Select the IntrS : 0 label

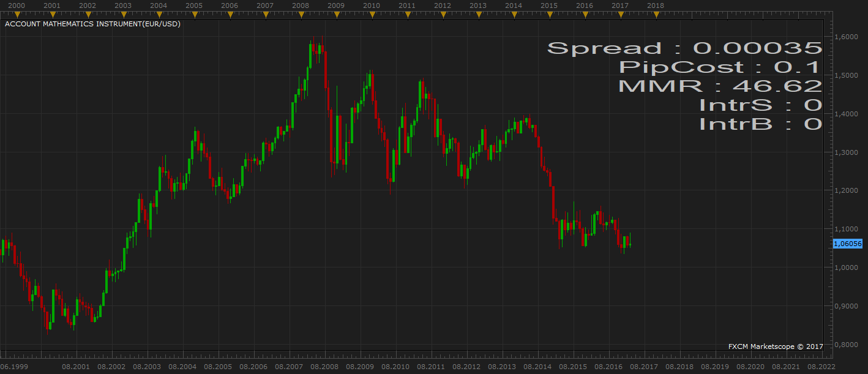[x=761, y=105]
